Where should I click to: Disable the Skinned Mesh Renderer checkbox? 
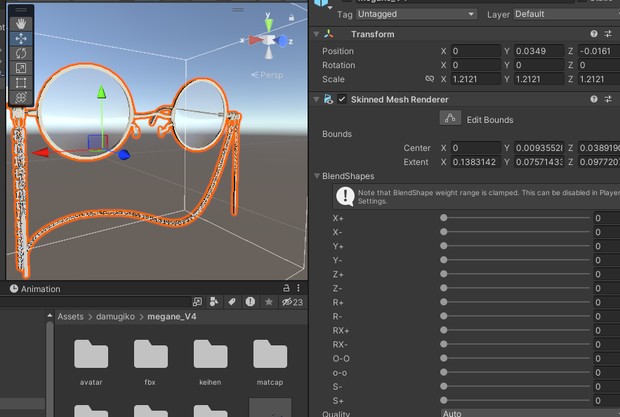click(x=342, y=99)
